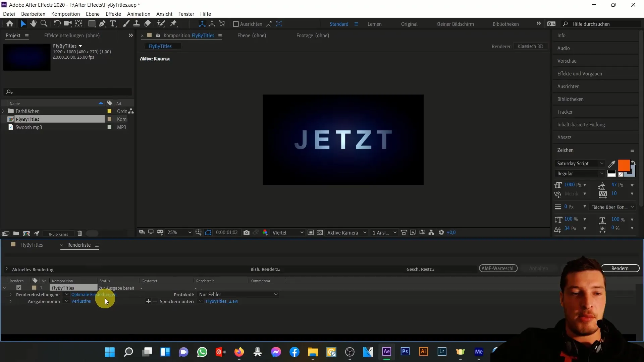The height and width of the screenshot is (362, 644).
Task: Open the Viertel resolution dropdown
Action: tap(288, 233)
